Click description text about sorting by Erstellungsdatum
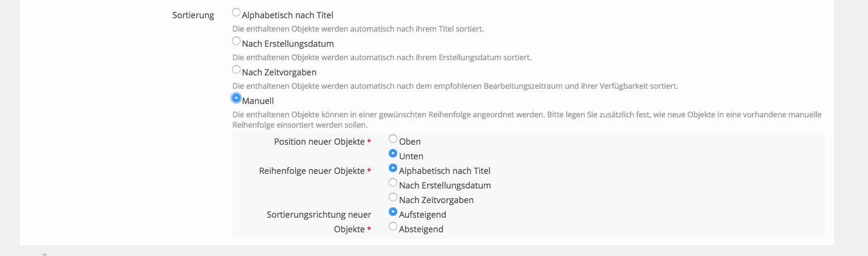The width and height of the screenshot is (868, 256). (x=381, y=57)
